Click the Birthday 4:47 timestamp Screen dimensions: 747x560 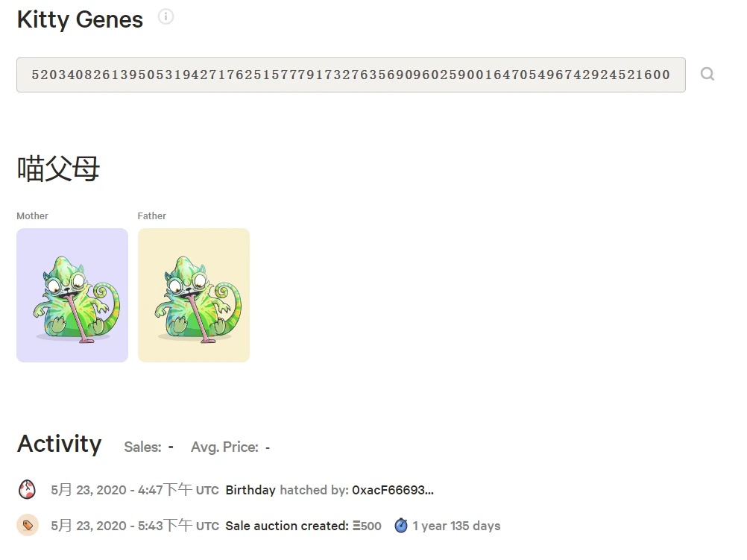tap(135, 490)
